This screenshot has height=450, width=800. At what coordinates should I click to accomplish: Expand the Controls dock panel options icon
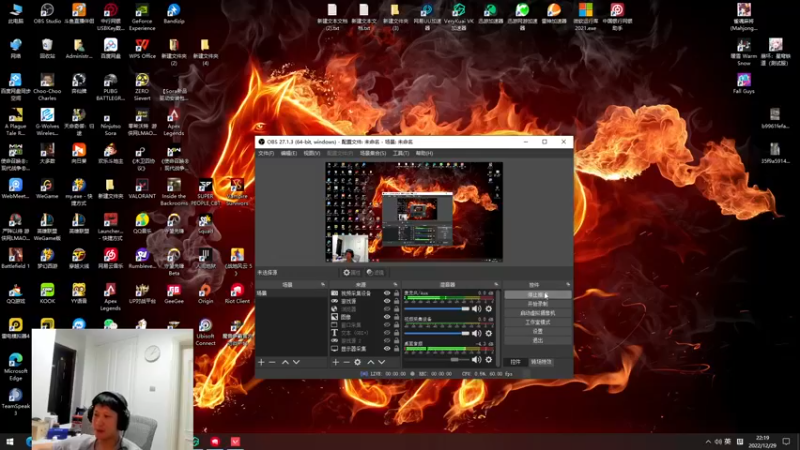(x=567, y=285)
